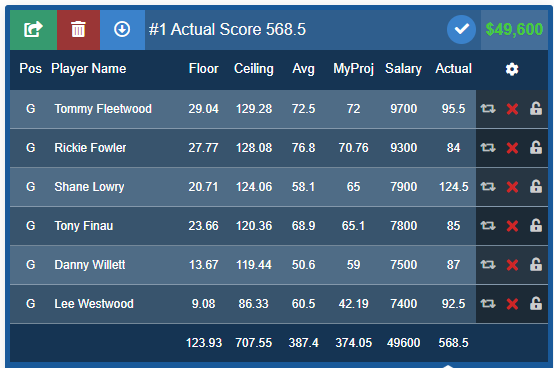Viewport: 554px width, 368px height.
Task: Click Danny Willett's floor 13.67
Action: pos(204,265)
